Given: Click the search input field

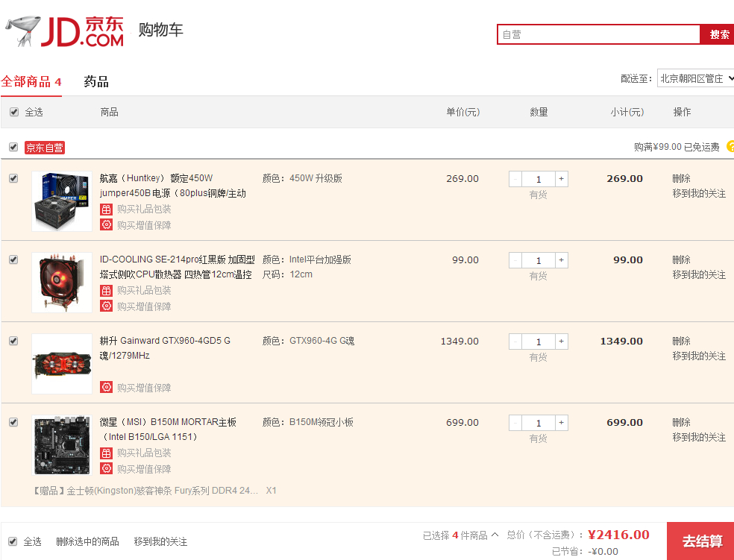Looking at the screenshot, I should tap(598, 34).
